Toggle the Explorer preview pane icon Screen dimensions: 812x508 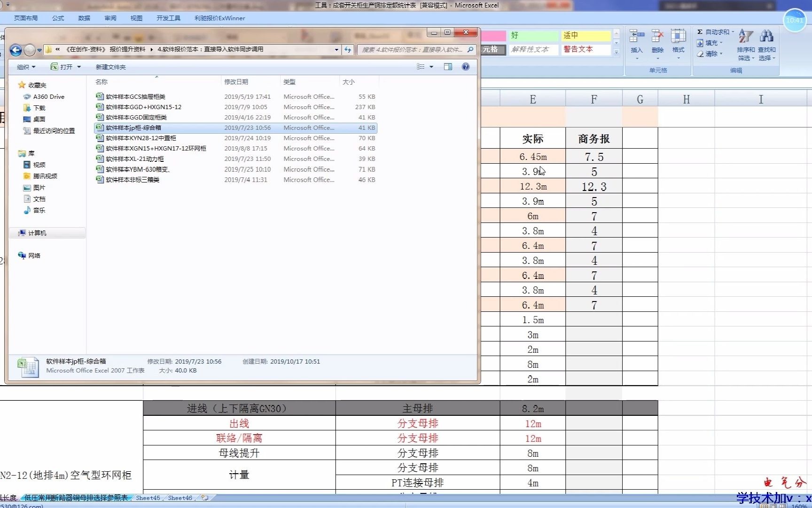tap(448, 67)
